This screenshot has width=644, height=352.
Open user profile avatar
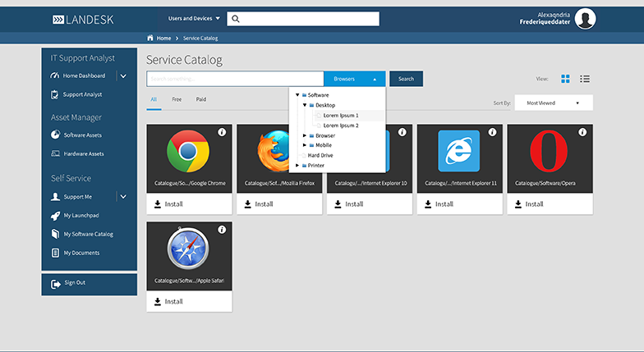[585, 19]
